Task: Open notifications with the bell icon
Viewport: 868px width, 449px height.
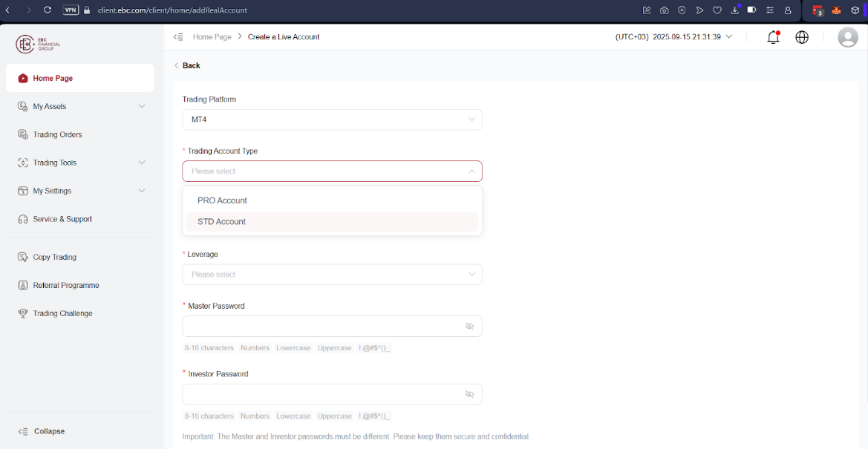Action: (x=774, y=37)
